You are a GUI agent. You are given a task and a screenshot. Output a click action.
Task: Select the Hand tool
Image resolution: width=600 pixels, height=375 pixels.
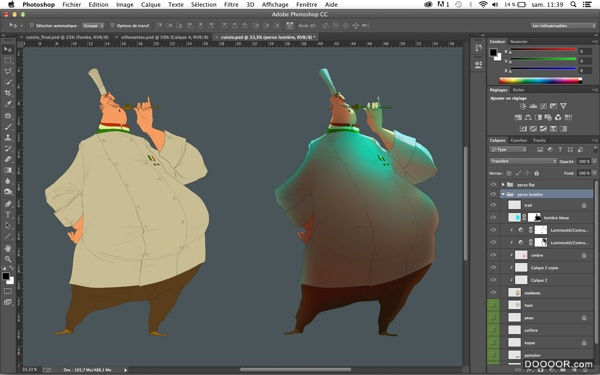(x=8, y=248)
